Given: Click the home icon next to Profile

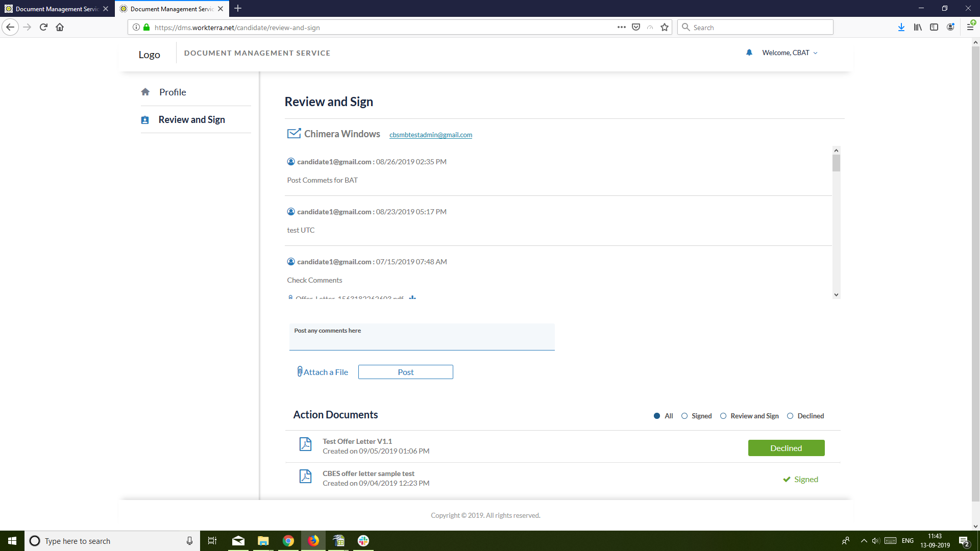Looking at the screenshot, I should (145, 92).
